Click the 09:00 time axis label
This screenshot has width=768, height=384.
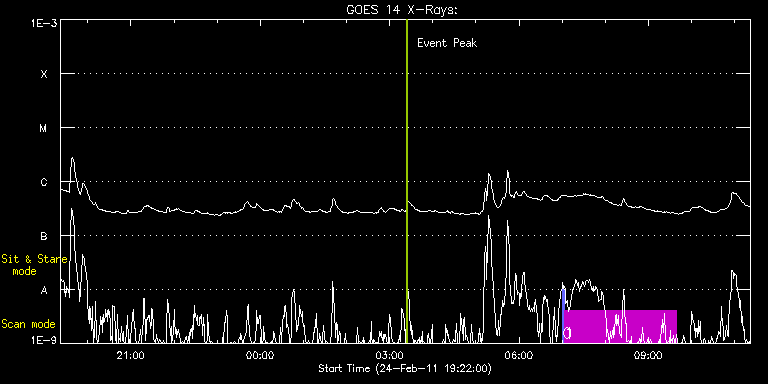pos(648,355)
